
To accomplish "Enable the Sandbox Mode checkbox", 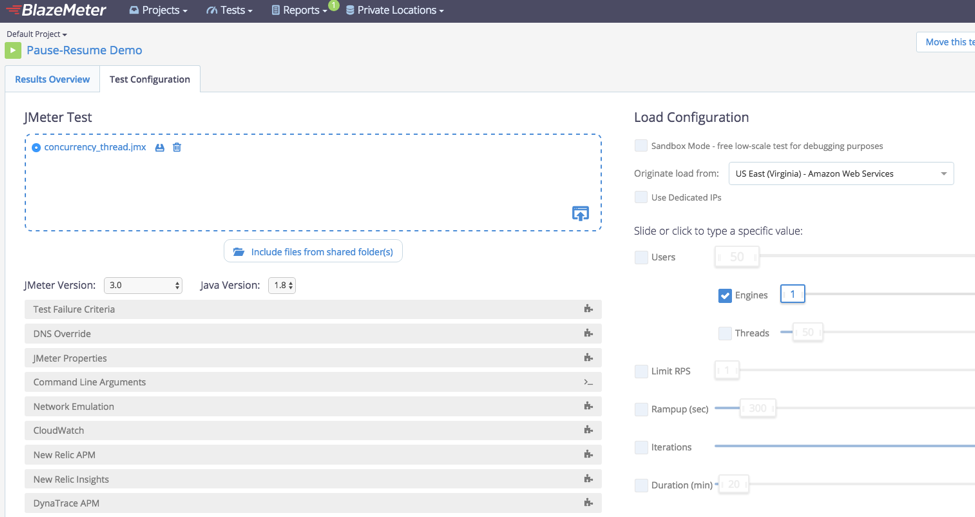I will tap(641, 146).
